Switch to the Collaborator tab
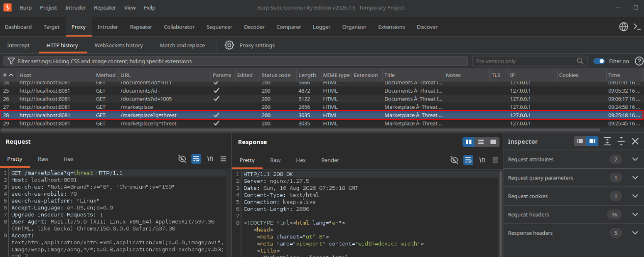 (x=179, y=27)
